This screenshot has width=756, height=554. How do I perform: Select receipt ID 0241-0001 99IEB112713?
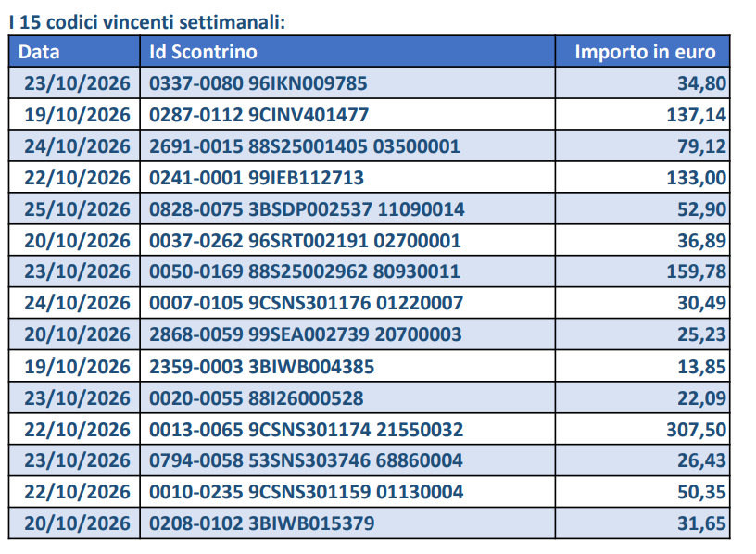click(257, 178)
